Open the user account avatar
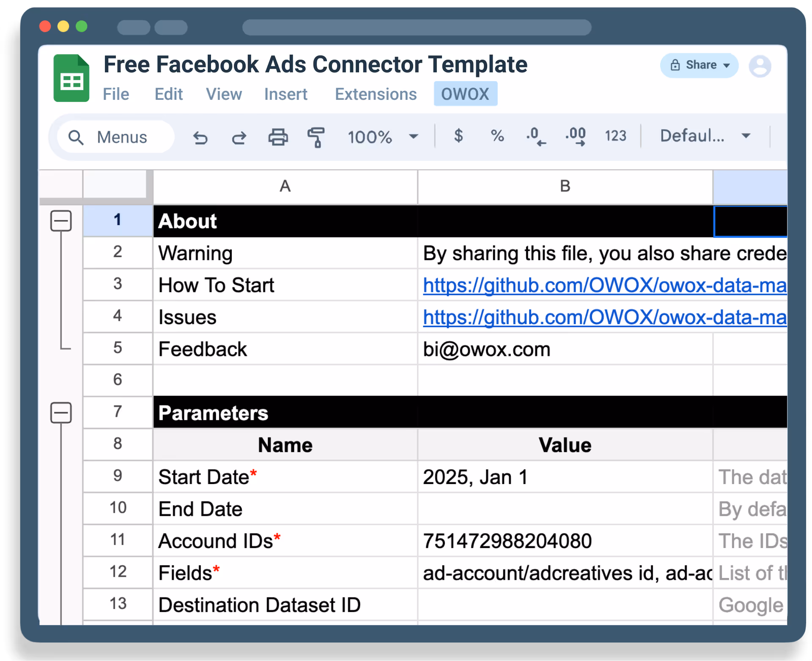812x661 pixels. tap(760, 66)
